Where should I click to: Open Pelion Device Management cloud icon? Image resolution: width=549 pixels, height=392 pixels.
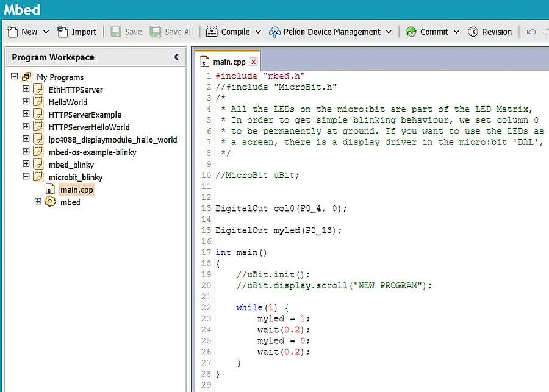(274, 32)
